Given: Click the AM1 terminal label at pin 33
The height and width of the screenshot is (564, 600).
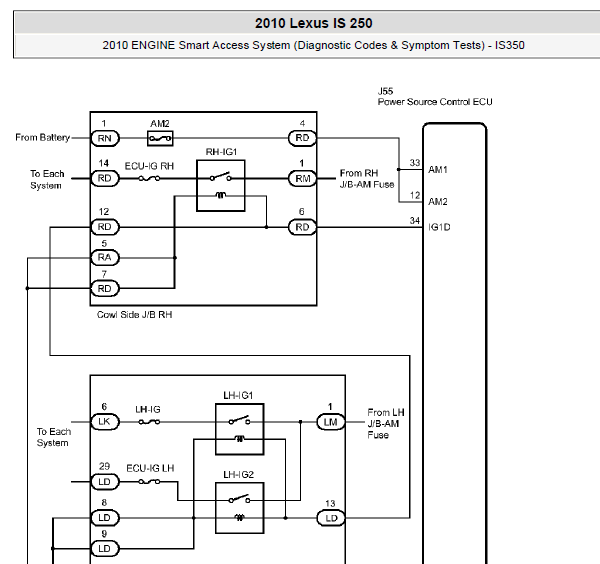Looking at the screenshot, I should coord(438,170).
